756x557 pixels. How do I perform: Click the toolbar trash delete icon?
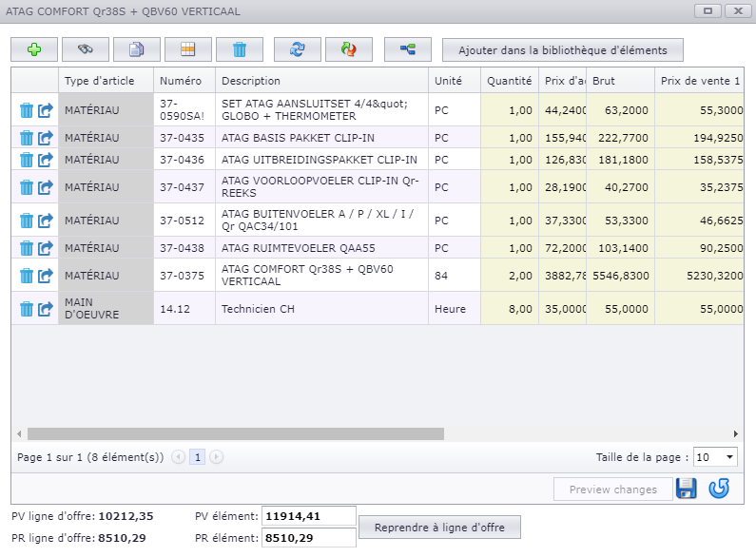(x=240, y=49)
